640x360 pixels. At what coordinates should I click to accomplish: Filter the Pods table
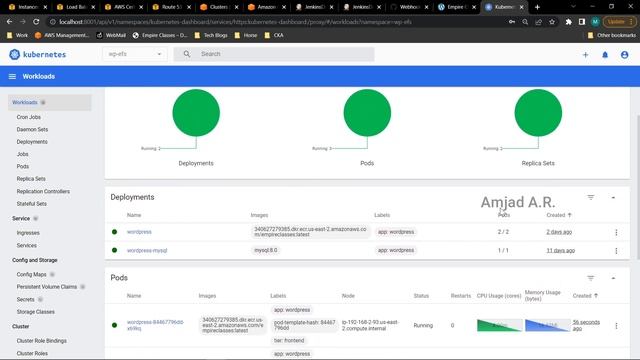point(591,278)
